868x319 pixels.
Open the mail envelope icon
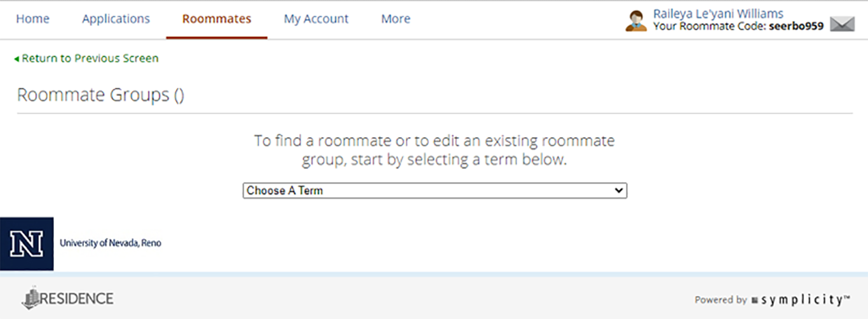pos(842,24)
